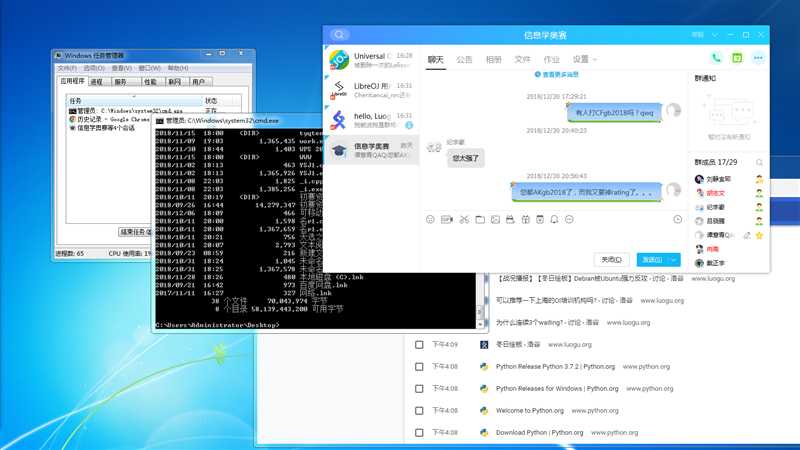Click the 关闭(C) button in QQ chat
Viewport: 800px width, 450px height.
[611, 260]
